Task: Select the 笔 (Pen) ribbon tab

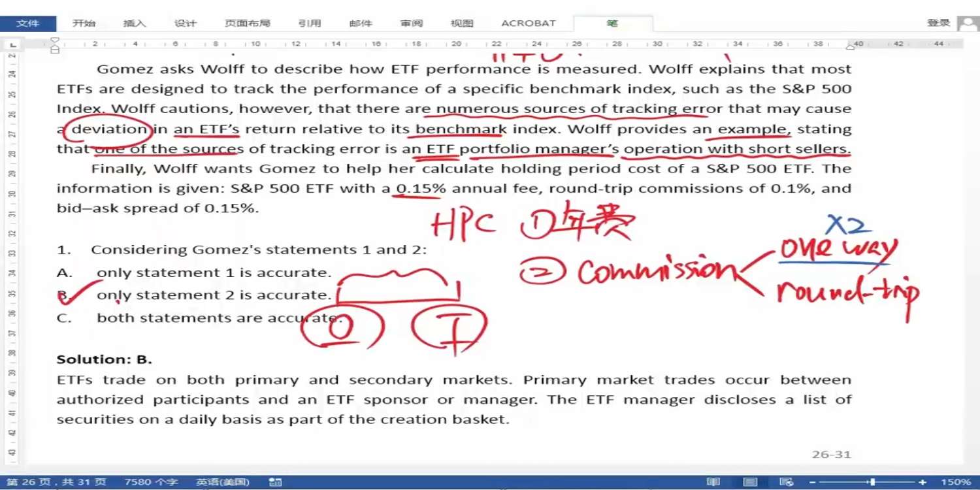Action: point(612,24)
